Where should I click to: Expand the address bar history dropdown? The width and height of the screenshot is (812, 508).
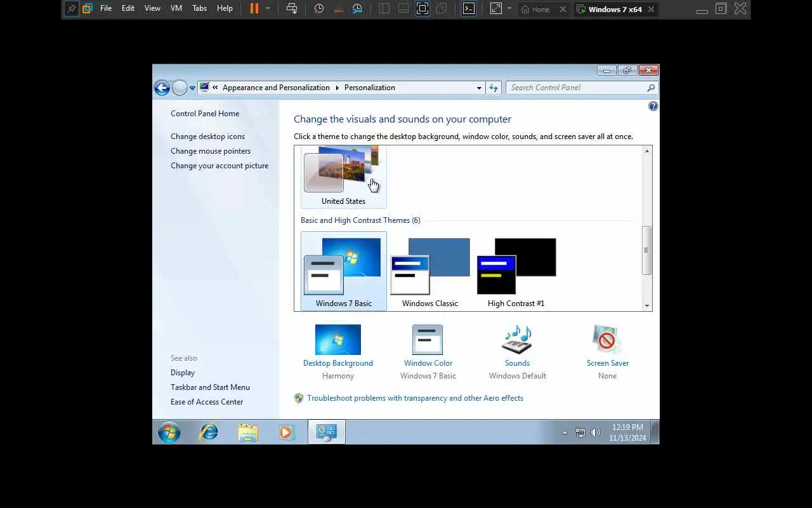click(479, 88)
